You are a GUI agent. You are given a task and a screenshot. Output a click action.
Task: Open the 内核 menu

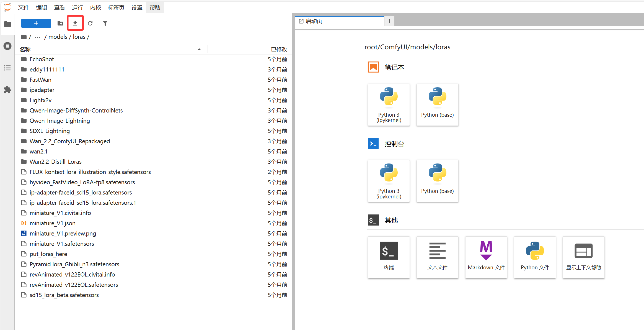95,7
